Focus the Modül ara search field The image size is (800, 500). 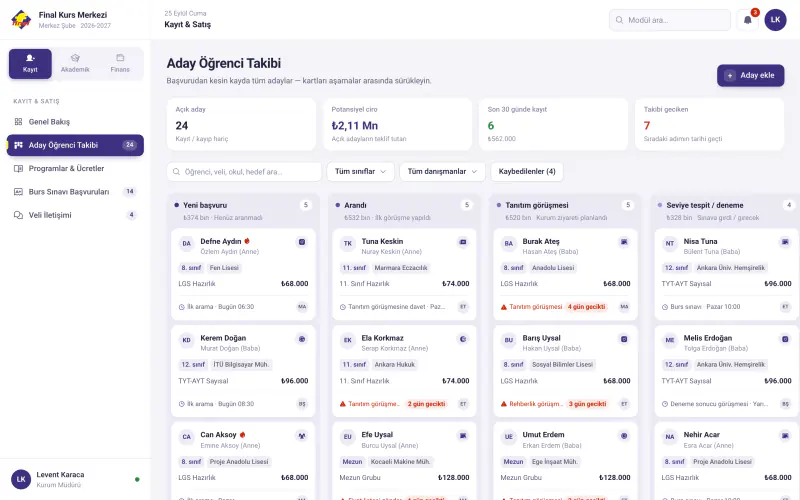pyautogui.click(x=669, y=20)
